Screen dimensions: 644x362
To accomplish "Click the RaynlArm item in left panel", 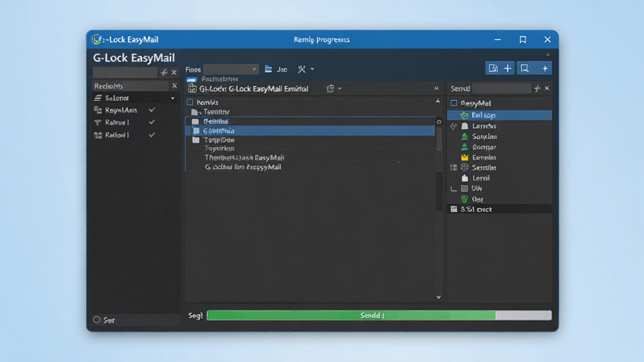I will click(121, 110).
